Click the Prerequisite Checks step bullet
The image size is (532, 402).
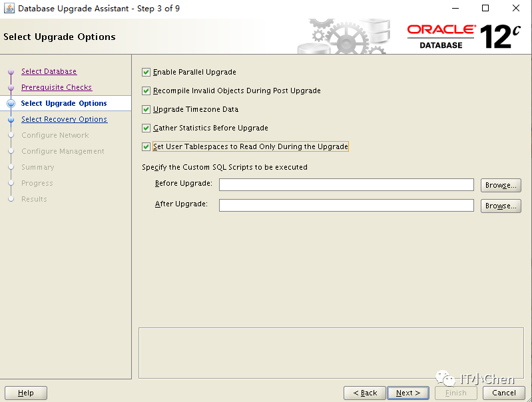pyautogui.click(x=11, y=88)
